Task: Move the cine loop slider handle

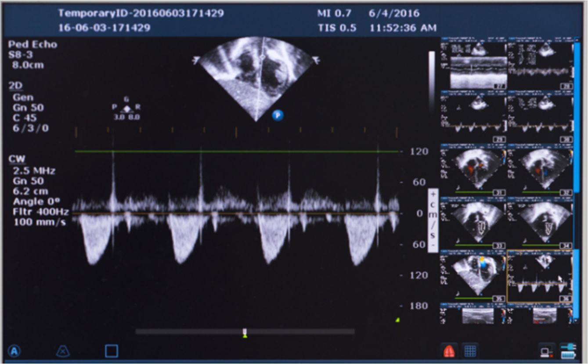Action: [x=245, y=333]
